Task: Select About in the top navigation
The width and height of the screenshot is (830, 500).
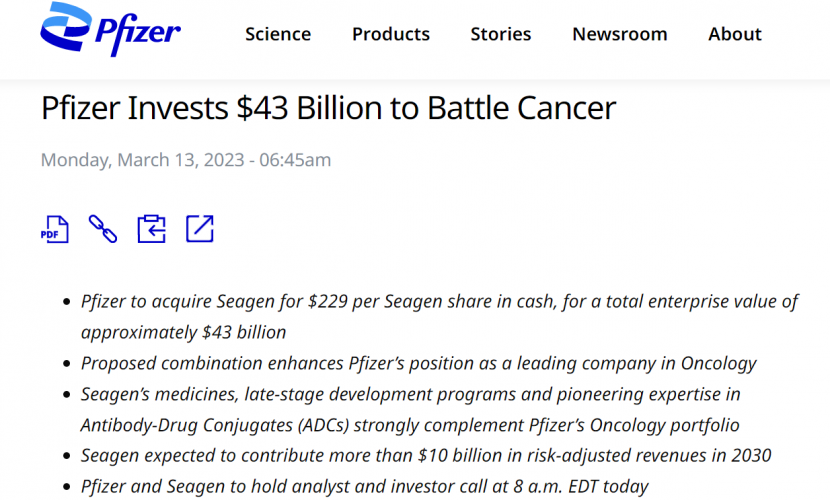Action: 735,34
